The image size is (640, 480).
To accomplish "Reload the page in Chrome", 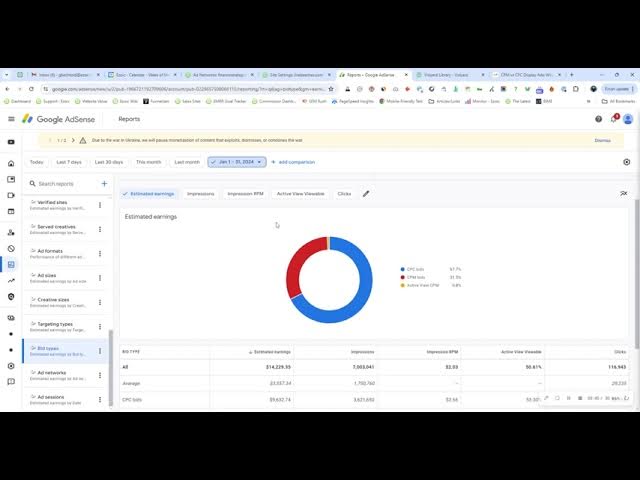I will point(31,89).
